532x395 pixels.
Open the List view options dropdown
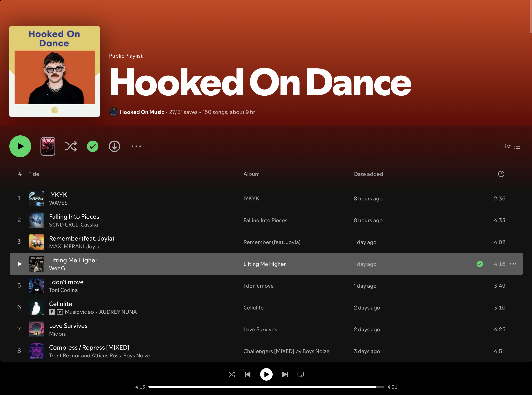coord(511,146)
